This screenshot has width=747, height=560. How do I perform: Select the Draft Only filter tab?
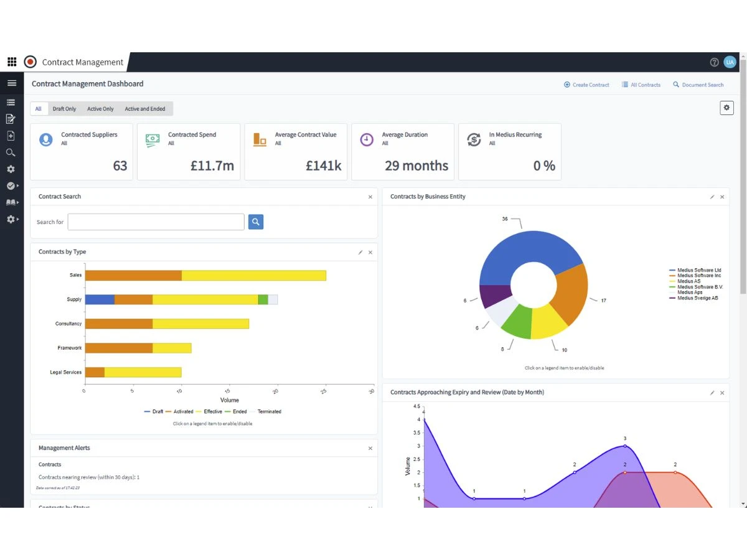[x=64, y=109]
